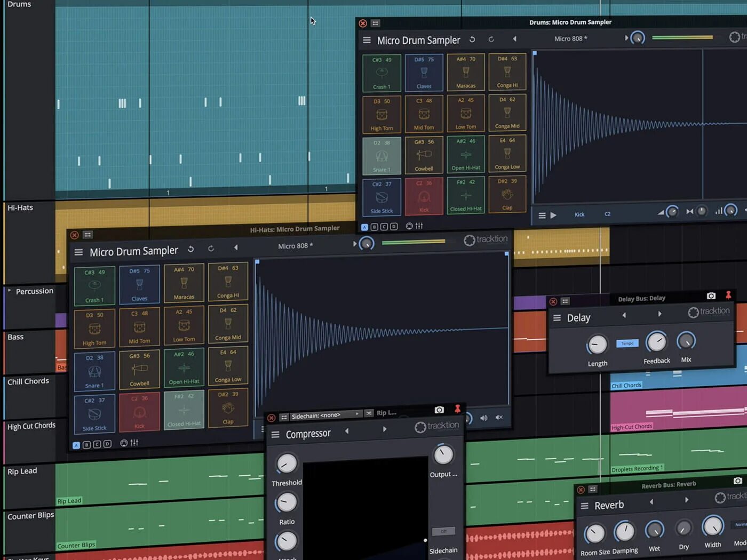Screen dimensions: 747x560
Task: Open the Reverb hamburger menu
Action: click(x=584, y=506)
